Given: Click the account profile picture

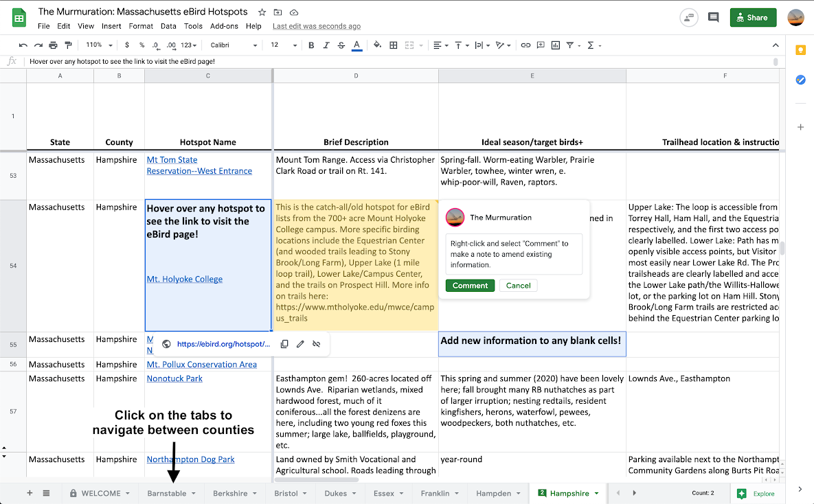Looking at the screenshot, I should click(796, 18).
